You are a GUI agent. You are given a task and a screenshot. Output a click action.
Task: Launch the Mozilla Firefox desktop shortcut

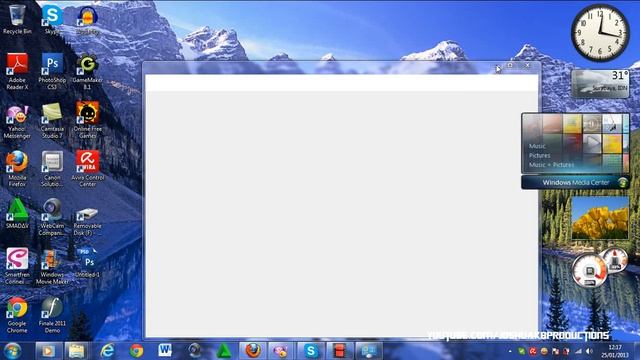pos(17,169)
